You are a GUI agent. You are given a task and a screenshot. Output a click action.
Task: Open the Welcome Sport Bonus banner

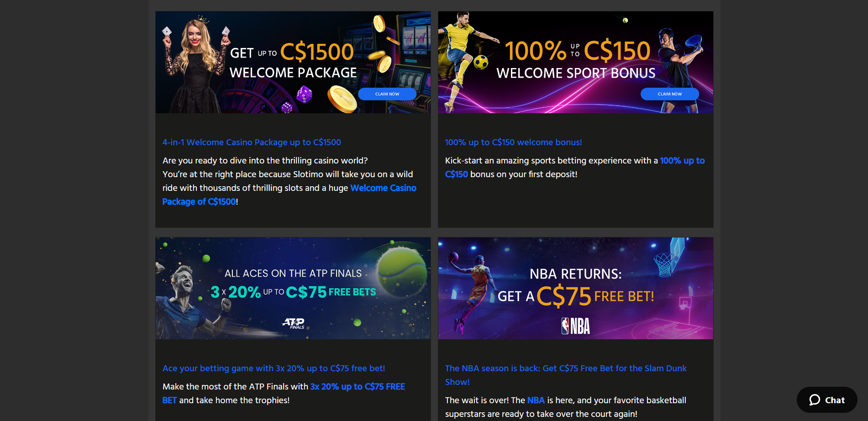click(x=575, y=62)
